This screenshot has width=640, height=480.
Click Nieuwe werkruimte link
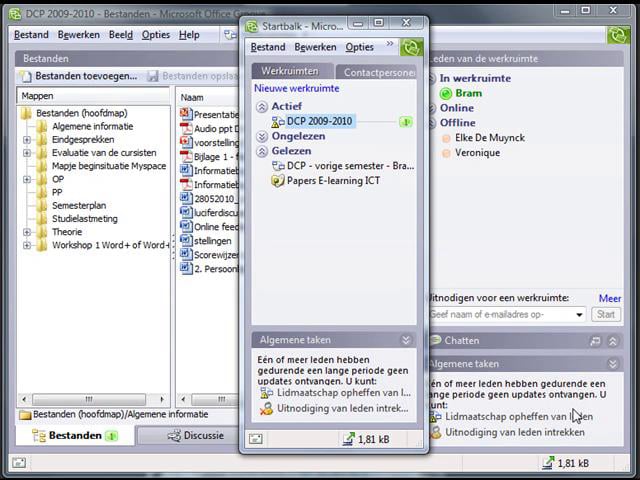tap(296, 89)
